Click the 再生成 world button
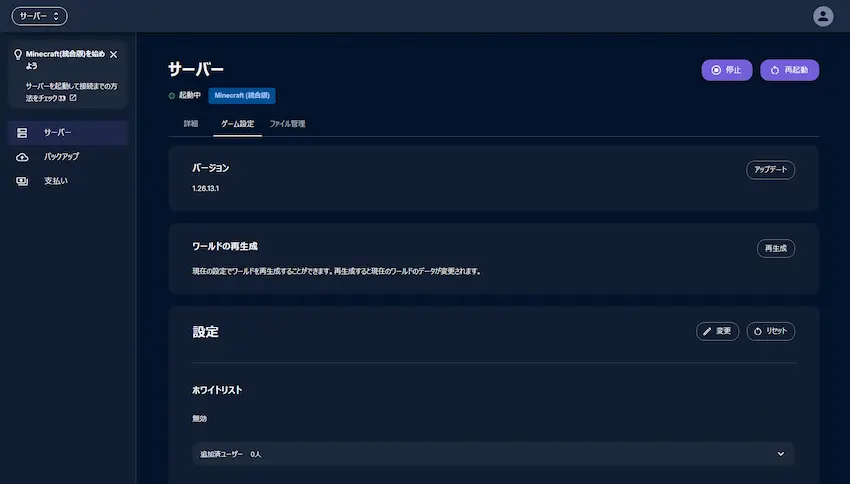This screenshot has width=850, height=484. tap(776, 248)
